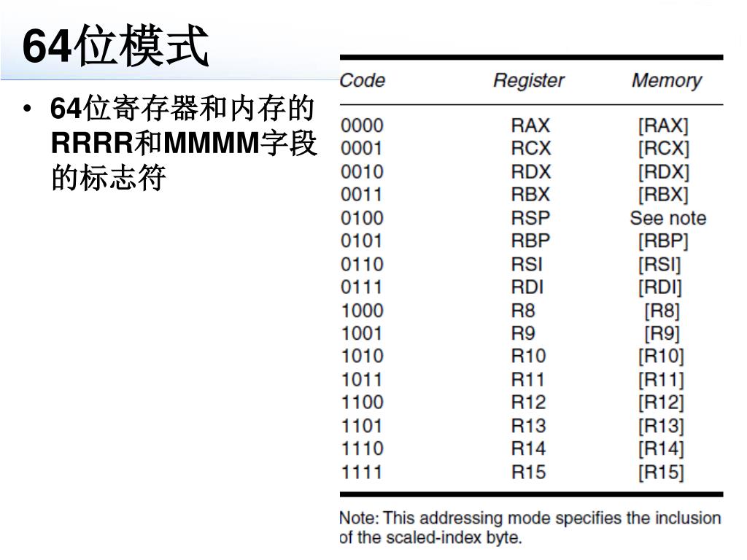The width and height of the screenshot is (747, 560).
Task: Click the "RRRR和MMMM字段" line
Action: (184, 142)
